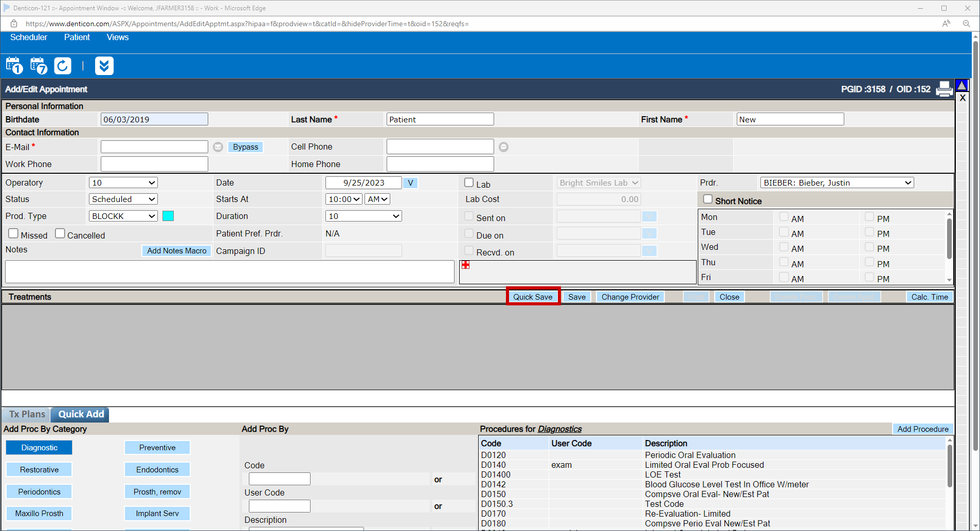This screenshot has height=531, width=980.
Task: Open the Status dropdown showing Scheduled
Action: (123, 199)
